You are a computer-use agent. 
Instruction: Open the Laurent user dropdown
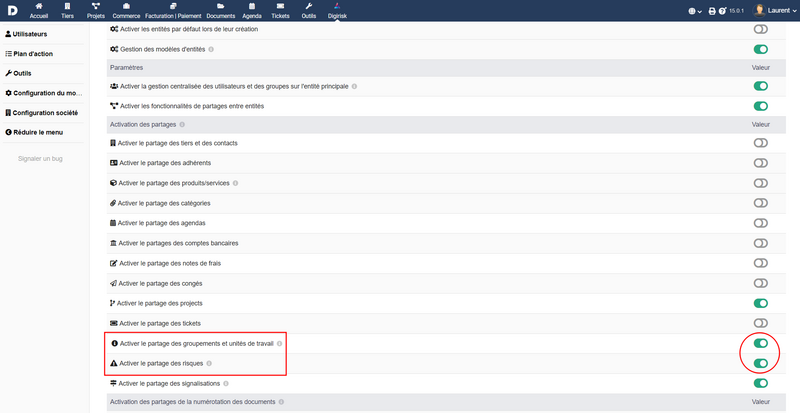pyautogui.click(x=774, y=10)
